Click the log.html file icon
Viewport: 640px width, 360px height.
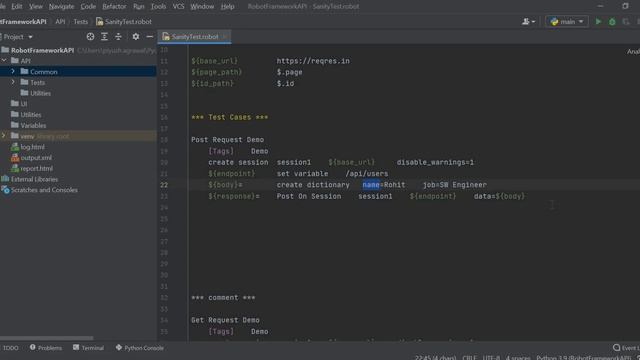[x=15, y=147]
